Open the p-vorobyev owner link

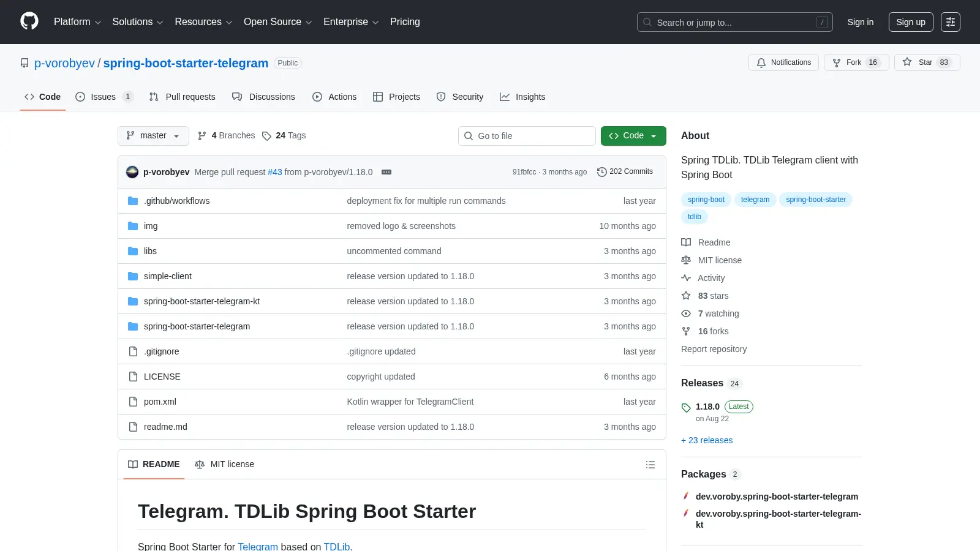click(64, 63)
